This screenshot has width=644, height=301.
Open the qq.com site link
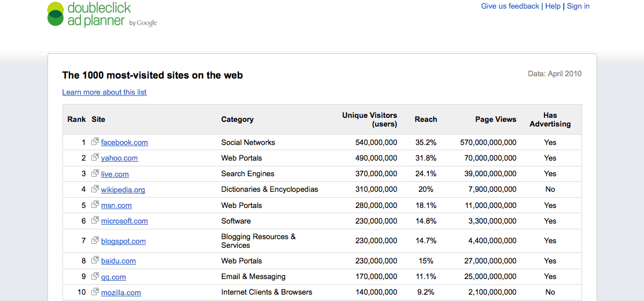(x=113, y=277)
